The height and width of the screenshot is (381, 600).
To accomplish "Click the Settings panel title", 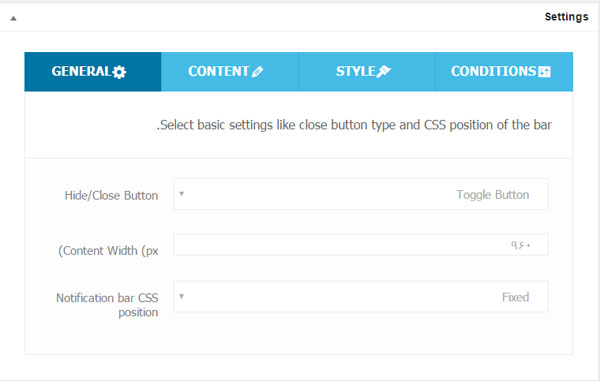I will point(566,17).
